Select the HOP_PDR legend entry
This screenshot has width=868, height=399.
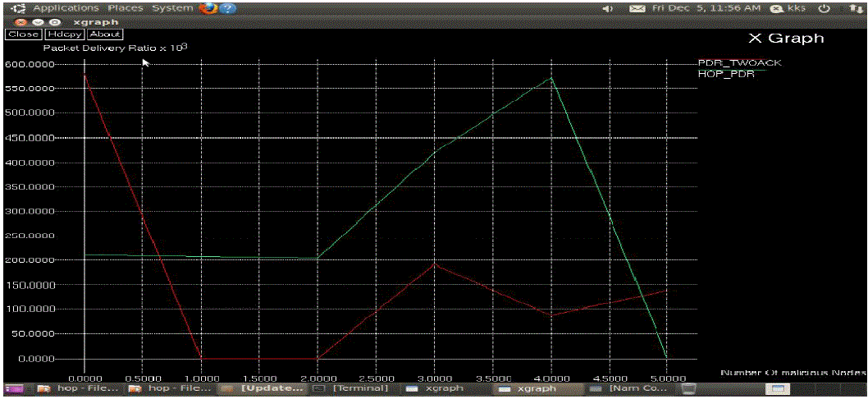[726, 74]
